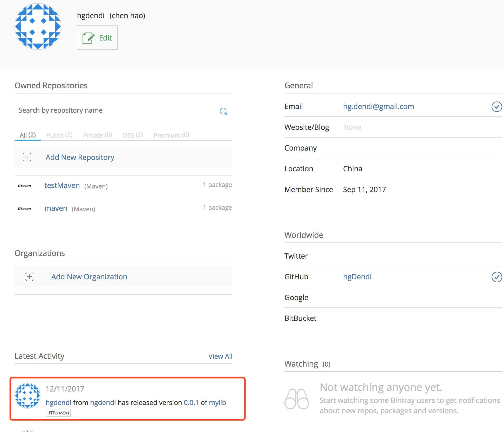Open the hgDendi GitHub profile link
Viewport: 504px width, 432px height.
point(357,277)
